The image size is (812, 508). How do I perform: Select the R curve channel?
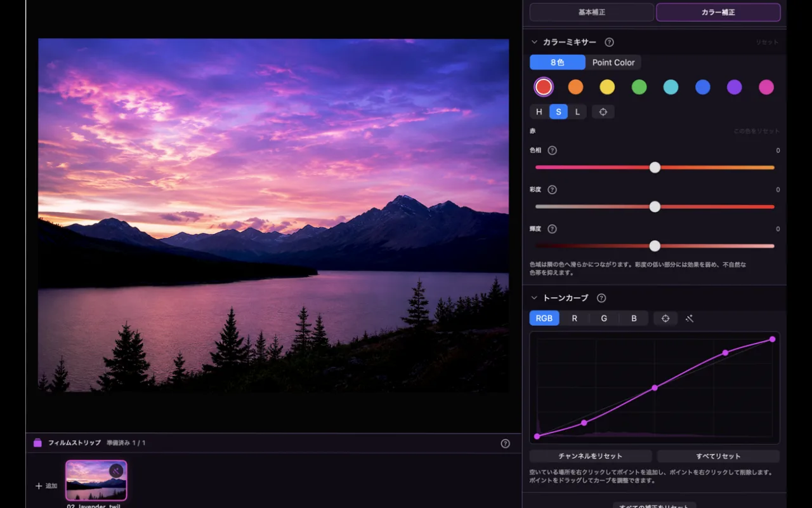[575, 318]
